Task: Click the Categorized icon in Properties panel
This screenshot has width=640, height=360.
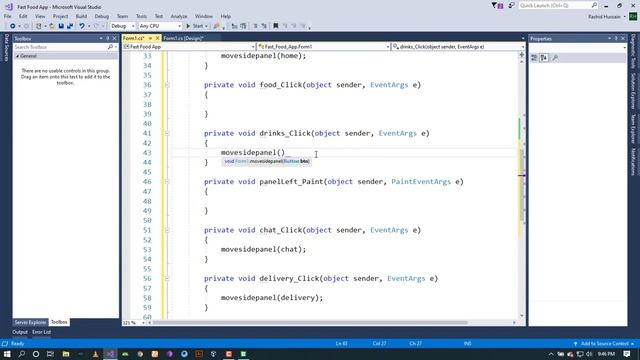Action: pyautogui.click(x=534, y=58)
